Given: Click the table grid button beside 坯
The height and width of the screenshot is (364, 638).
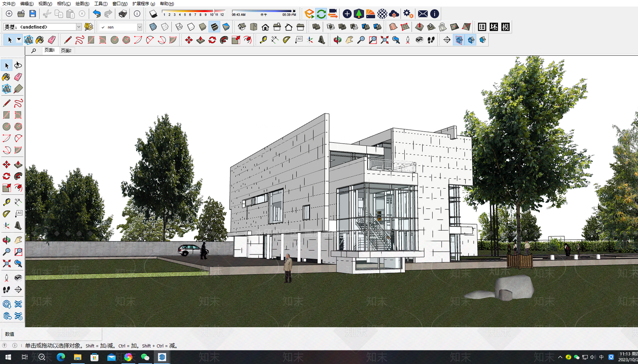Looking at the screenshot, I should point(482,27).
